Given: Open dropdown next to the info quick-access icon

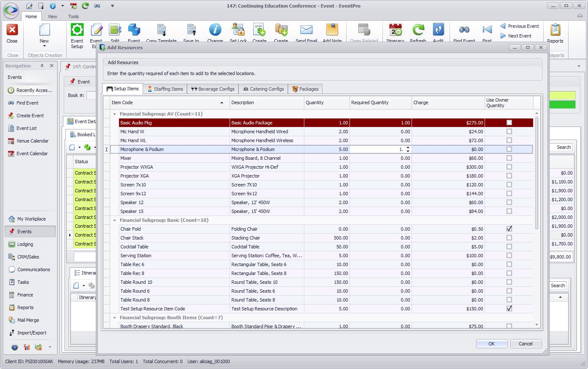Looking at the screenshot, I should point(62,6).
